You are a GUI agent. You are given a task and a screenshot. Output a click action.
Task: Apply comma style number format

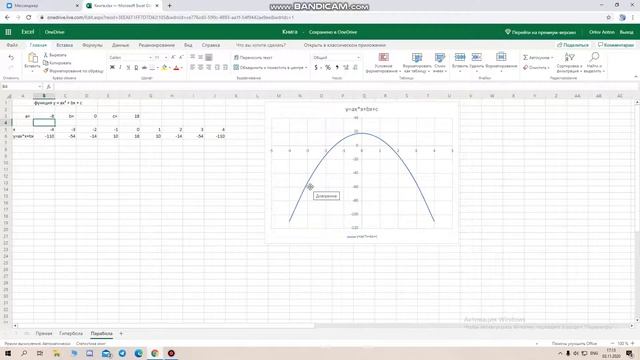(x=337, y=67)
